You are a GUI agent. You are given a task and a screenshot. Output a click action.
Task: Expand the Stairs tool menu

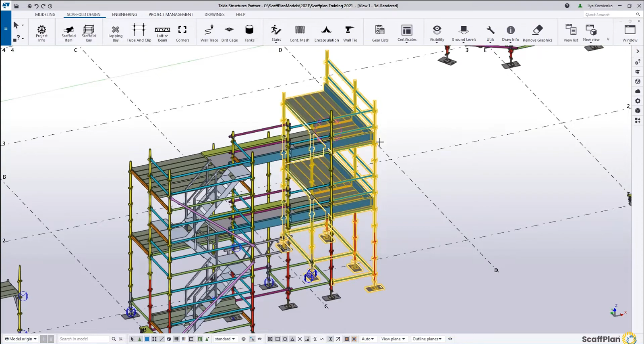click(x=276, y=33)
